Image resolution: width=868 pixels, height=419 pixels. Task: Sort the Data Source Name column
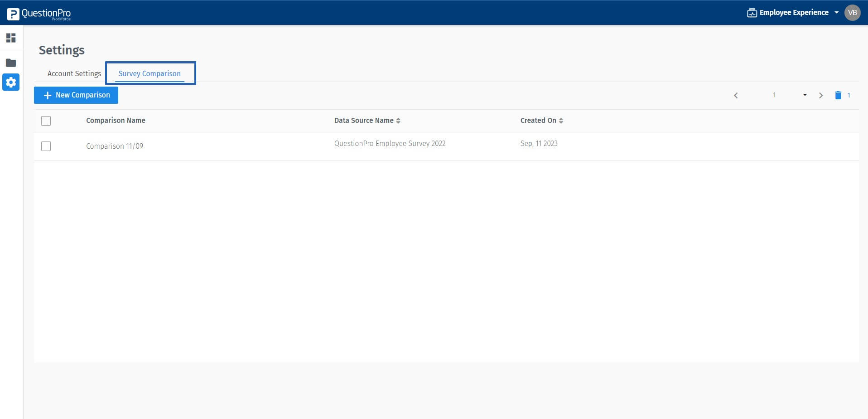[x=398, y=121]
